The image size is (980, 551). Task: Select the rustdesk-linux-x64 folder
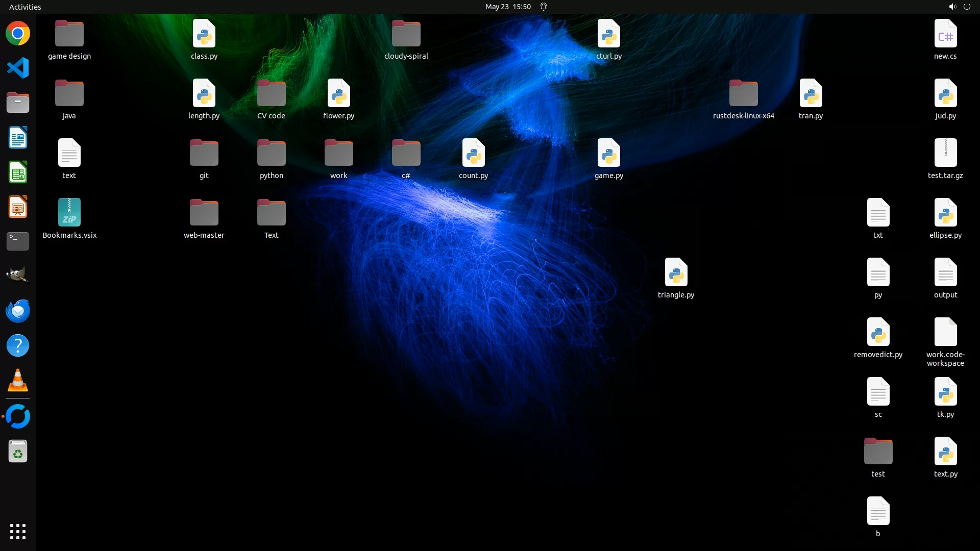click(x=743, y=94)
